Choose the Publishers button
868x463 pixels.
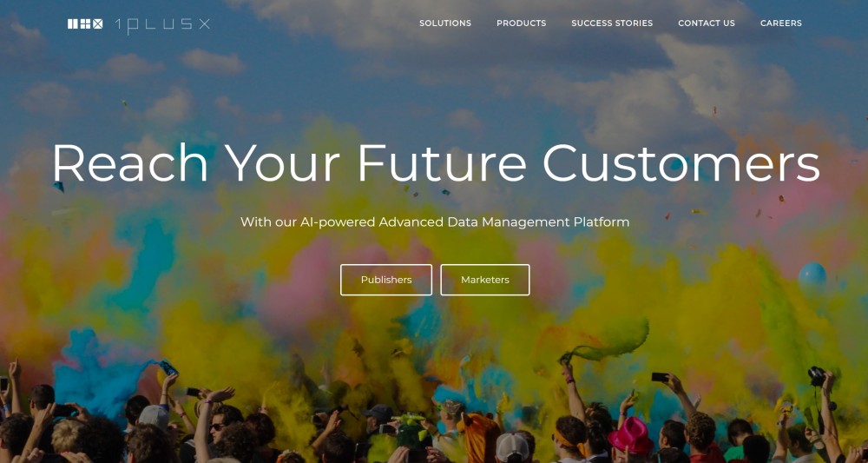click(386, 280)
